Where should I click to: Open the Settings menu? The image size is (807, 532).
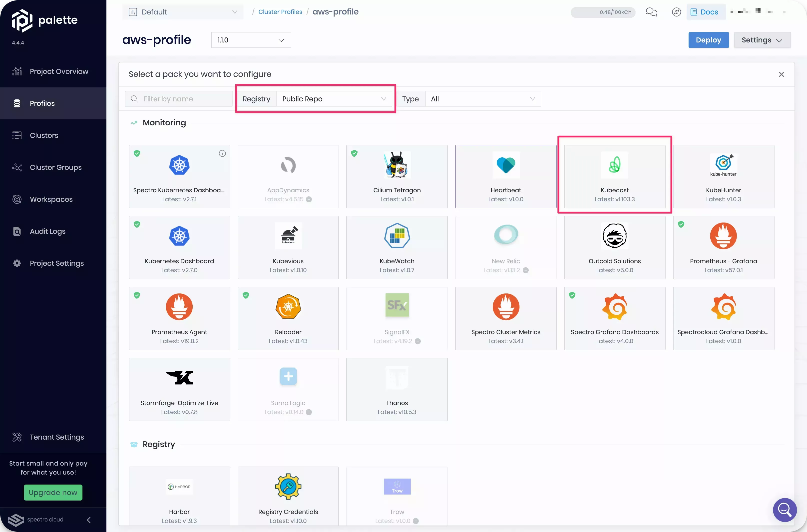point(763,40)
